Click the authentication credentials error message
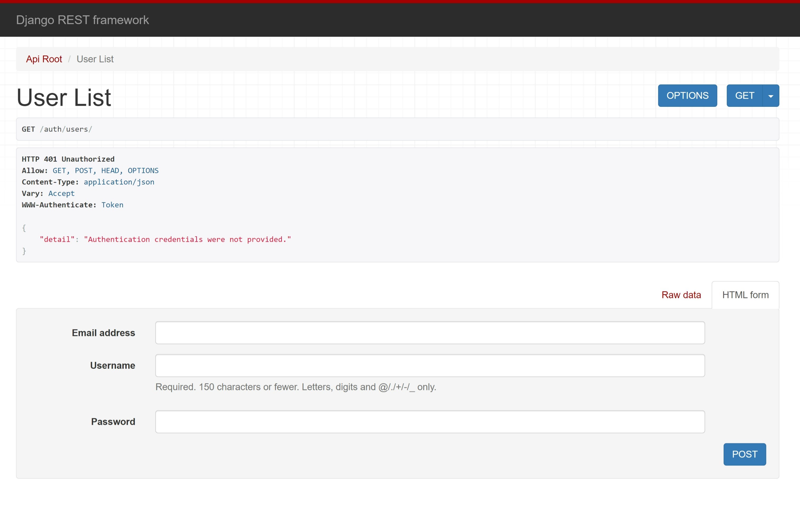 pyautogui.click(x=187, y=239)
